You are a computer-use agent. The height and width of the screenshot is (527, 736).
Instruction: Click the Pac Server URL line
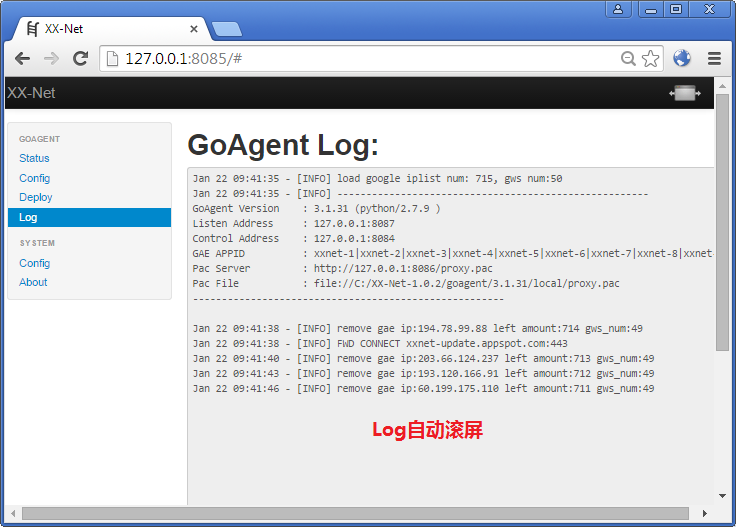click(343, 268)
